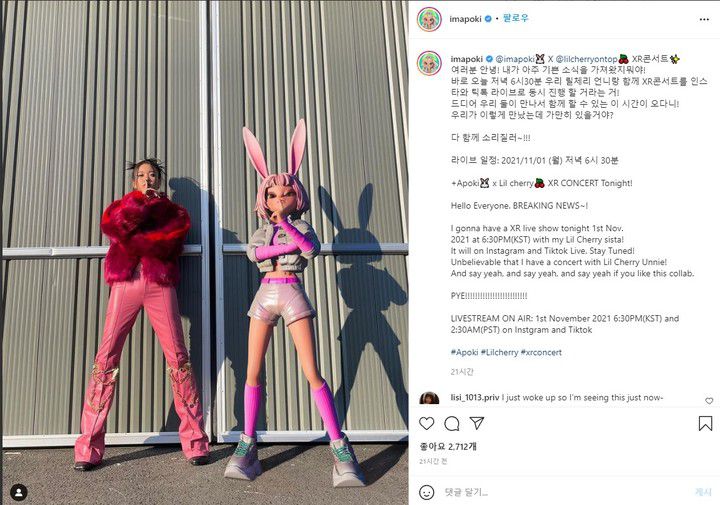Screen dimensions: 720x505
Task: Open the three-dot more options menu
Action: [x=704, y=19]
